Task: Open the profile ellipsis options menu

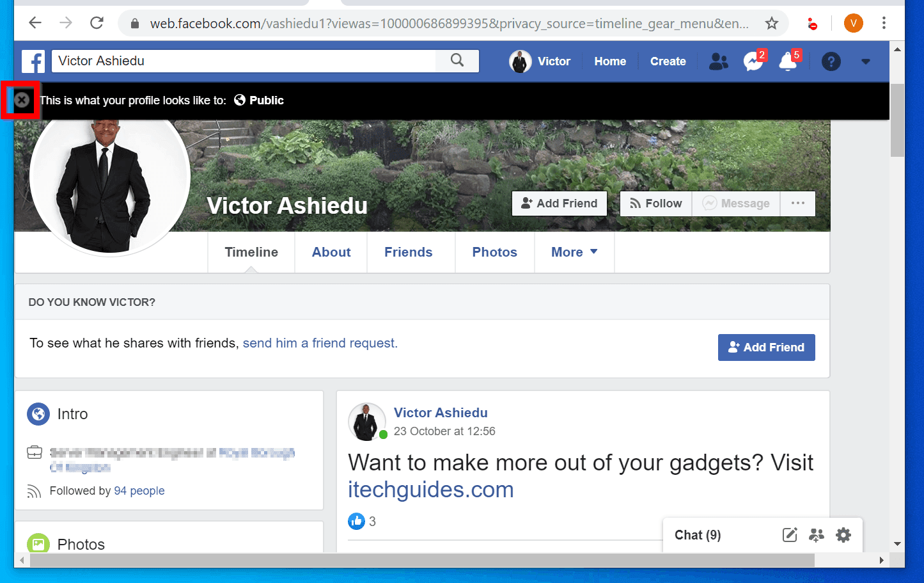Action: tap(797, 203)
